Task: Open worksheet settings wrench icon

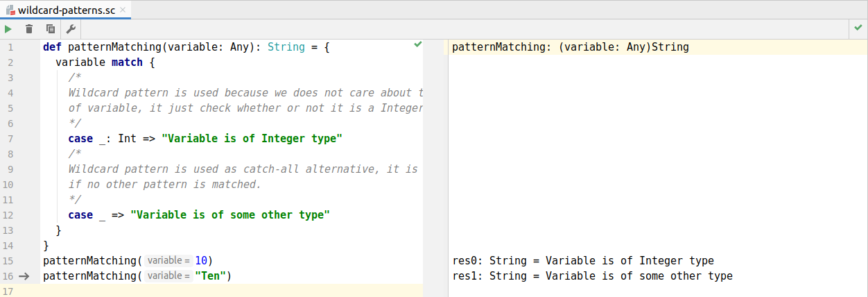Action: click(x=71, y=29)
